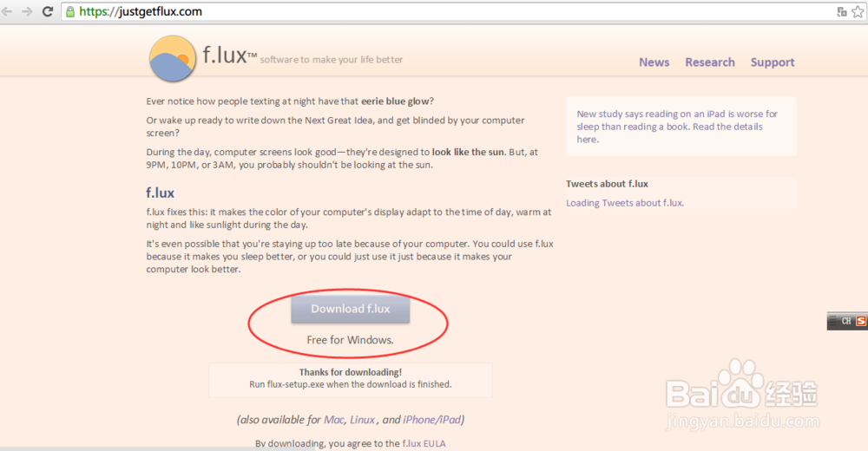
Task: Open the Research page
Action: [710, 62]
